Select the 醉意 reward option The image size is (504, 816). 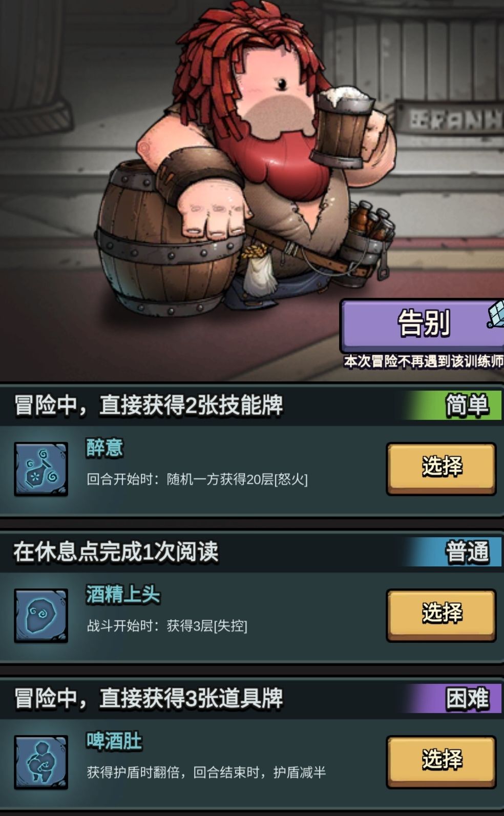(441, 468)
